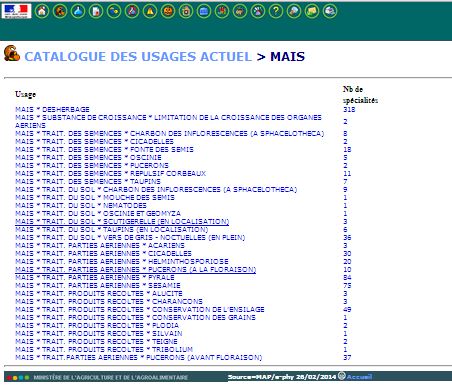Click the yellow folder toolbar icon
452x391 pixels.
pyautogui.click(x=312, y=11)
